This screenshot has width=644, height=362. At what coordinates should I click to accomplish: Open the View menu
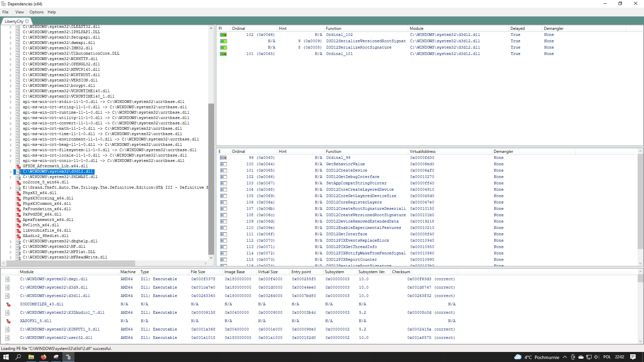[x=19, y=12]
